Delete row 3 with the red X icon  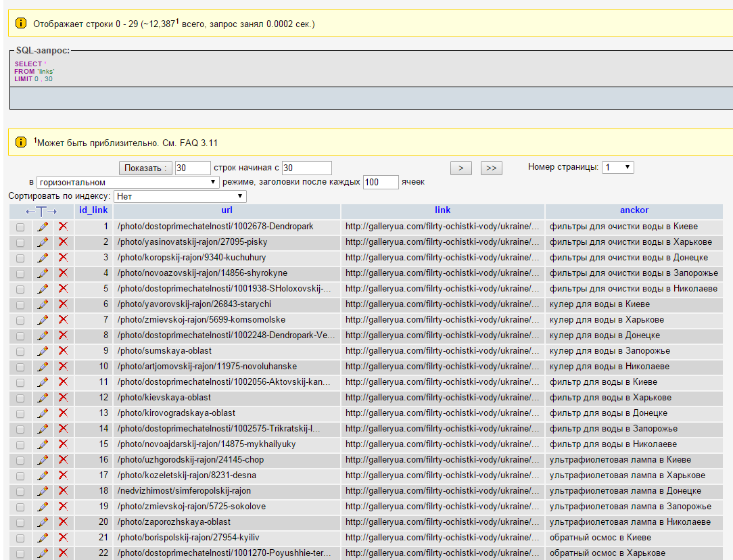pyautogui.click(x=63, y=258)
